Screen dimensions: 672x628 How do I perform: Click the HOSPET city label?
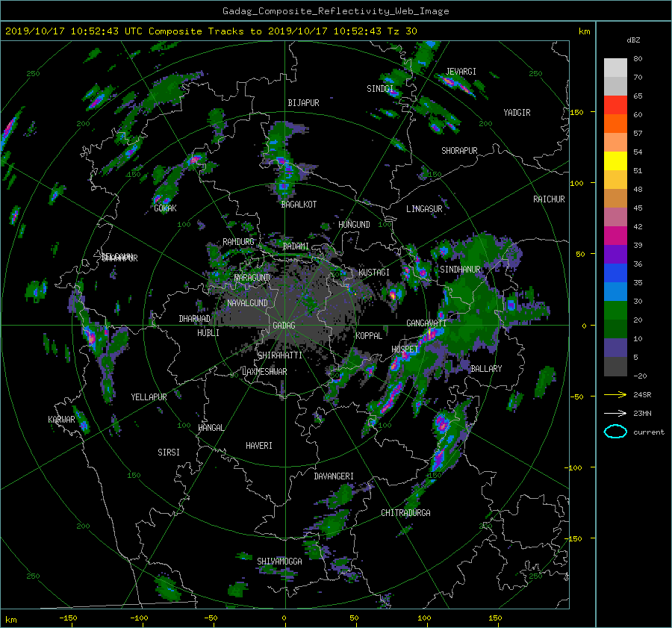[405, 349]
